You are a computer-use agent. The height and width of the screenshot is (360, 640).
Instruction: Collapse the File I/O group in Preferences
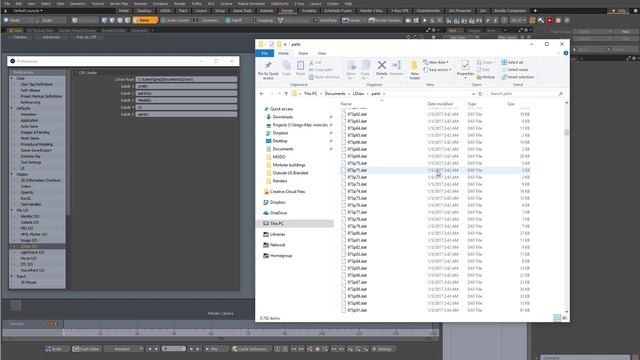(x=12, y=210)
